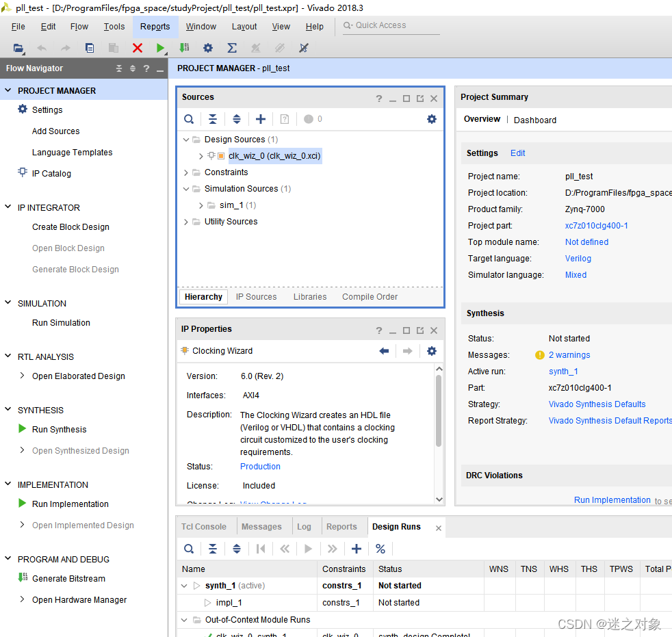The width and height of the screenshot is (672, 637).
Task: Click Search icon in Design Runs panel
Action: coord(189,549)
